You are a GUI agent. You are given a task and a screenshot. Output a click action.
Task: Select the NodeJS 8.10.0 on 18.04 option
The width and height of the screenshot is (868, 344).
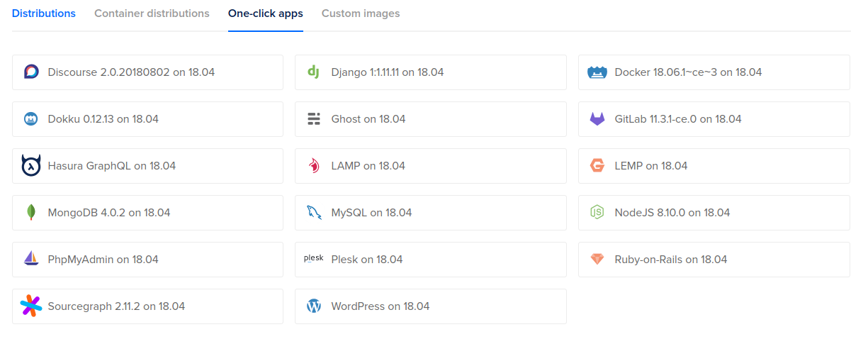[714, 213]
